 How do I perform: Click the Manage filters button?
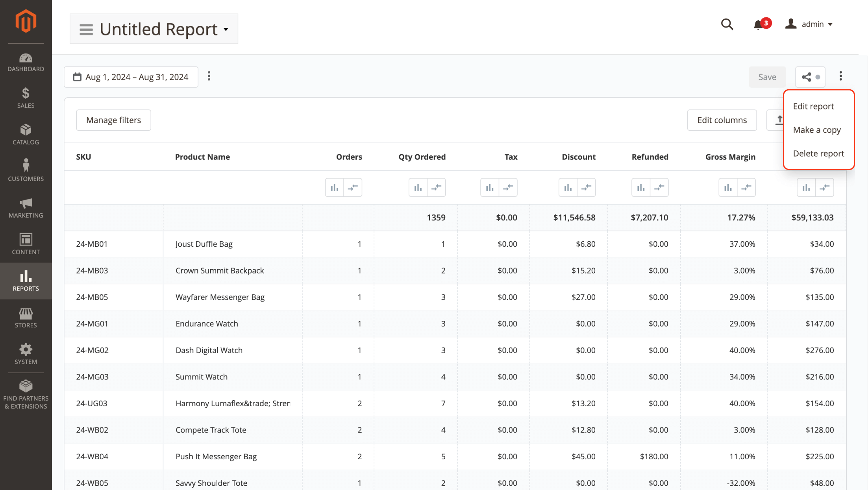113,120
